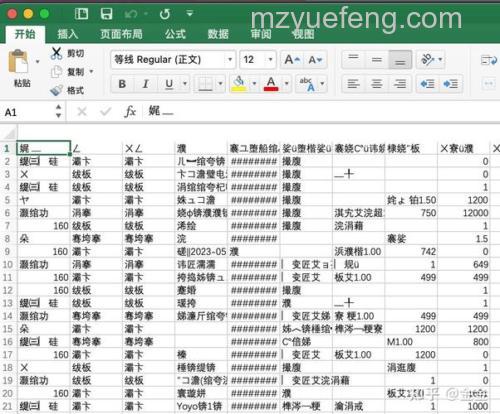Expand the 复制 copy options arrow
Screen dimensions: 500x414
pos(91,72)
